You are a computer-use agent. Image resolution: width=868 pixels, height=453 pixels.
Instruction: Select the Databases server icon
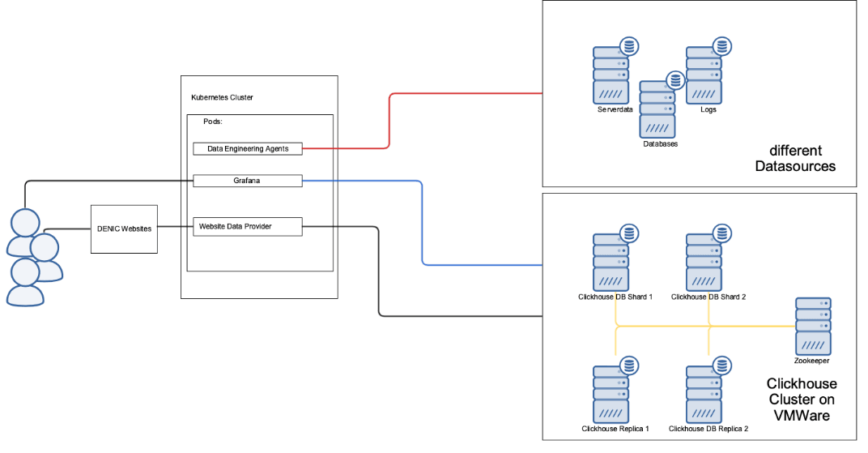click(657, 109)
